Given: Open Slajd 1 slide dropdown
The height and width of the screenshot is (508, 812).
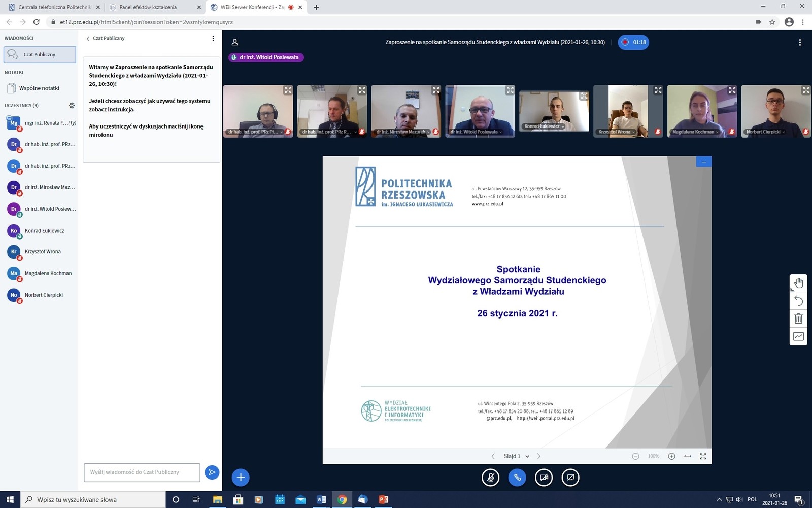Looking at the screenshot, I should click(x=516, y=456).
